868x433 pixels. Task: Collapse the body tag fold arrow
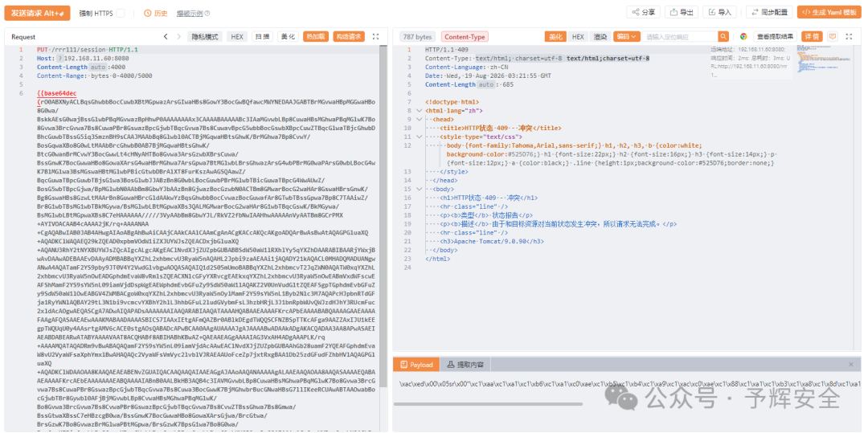pyautogui.click(x=419, y=189)
